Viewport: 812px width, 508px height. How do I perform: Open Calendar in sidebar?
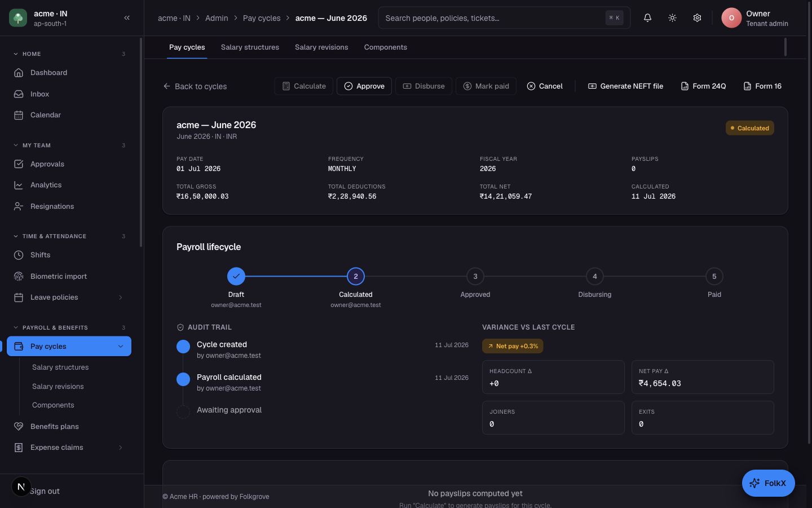coord(69,115)
